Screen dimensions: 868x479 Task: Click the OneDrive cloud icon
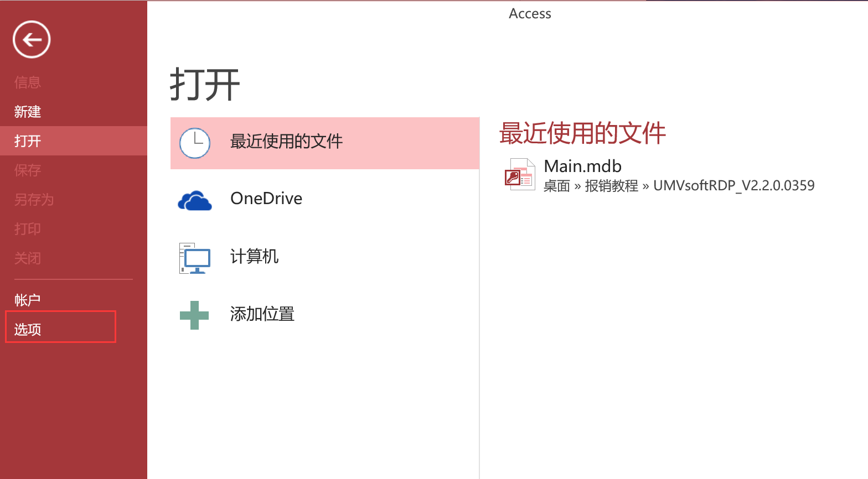pyautogui.click(x=195, y=200)
